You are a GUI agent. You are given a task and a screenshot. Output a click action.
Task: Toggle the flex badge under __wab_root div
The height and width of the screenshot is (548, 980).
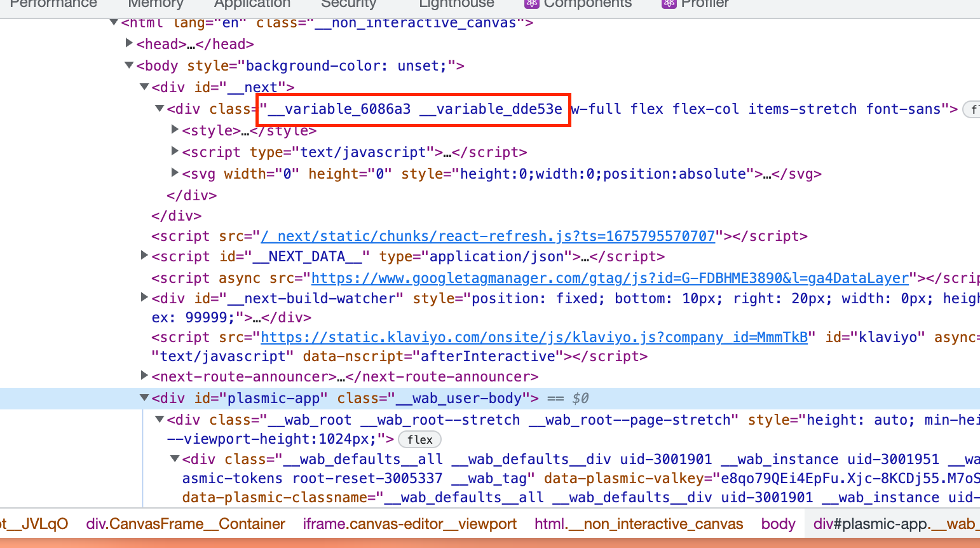point(419,439)
